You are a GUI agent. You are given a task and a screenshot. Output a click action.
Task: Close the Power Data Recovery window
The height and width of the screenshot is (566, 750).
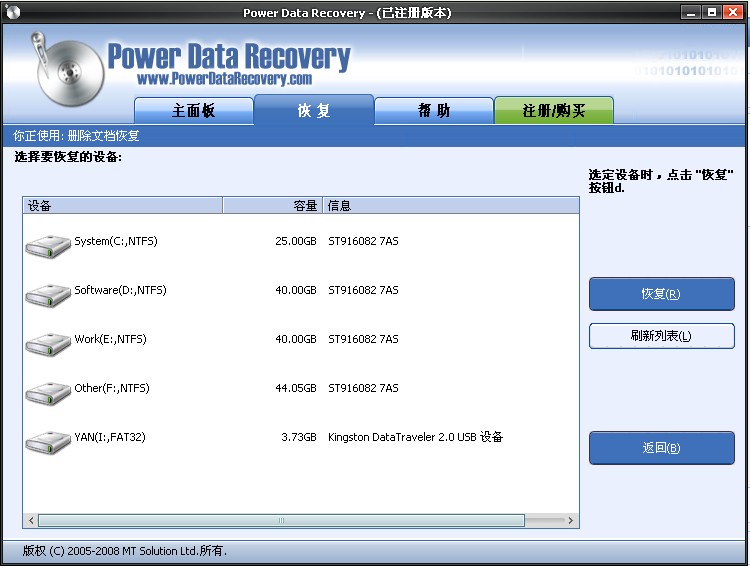click(x=733, y=12)
